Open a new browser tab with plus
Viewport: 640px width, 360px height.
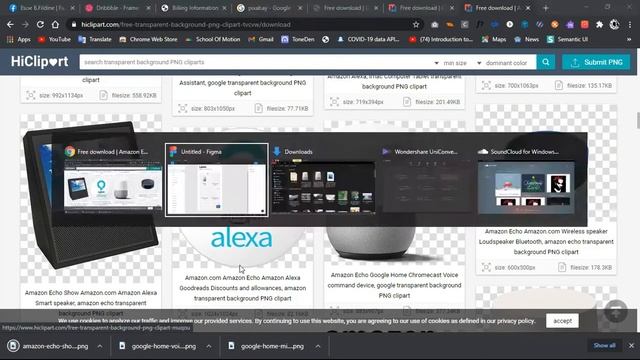(545, 8)
